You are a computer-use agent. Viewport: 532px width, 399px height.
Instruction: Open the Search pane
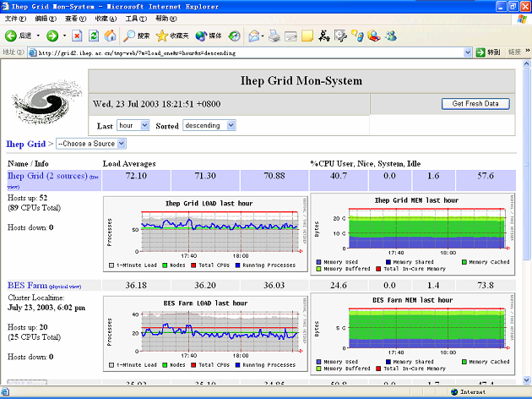coord(136,36)
